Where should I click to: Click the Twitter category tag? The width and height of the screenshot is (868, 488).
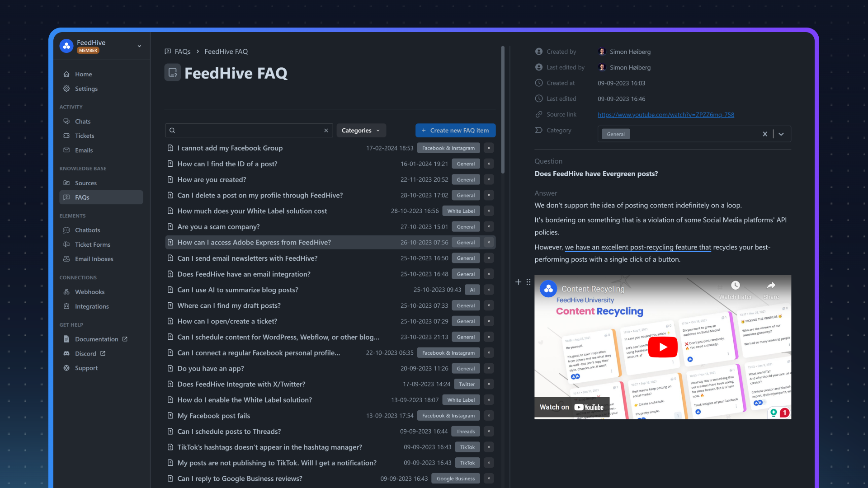pyautogui.click(x=467, y=384)
